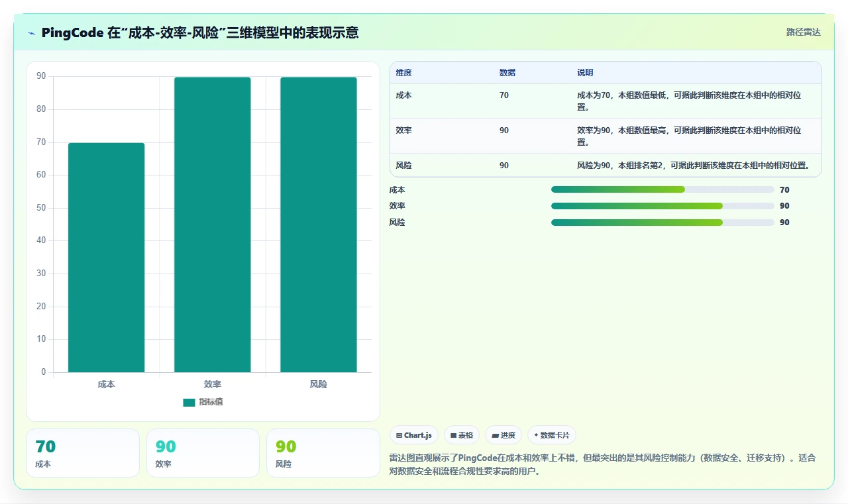848x504 pixels.
Task: Click description '效率为90，本组数值最高'
Action: [x=689, y=136]
